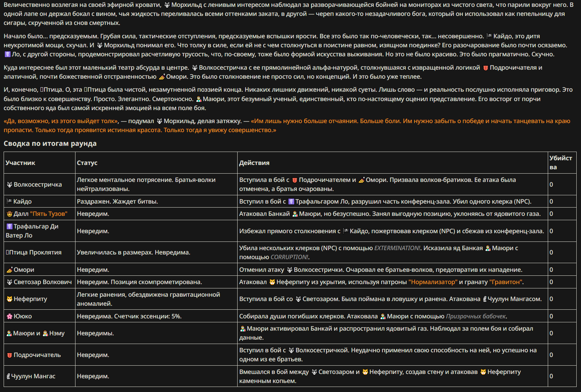The height and width of the screenshot is (392, 581).
Task: Click the status cell starting "Легкие ранения"
Action: [156, 299]
